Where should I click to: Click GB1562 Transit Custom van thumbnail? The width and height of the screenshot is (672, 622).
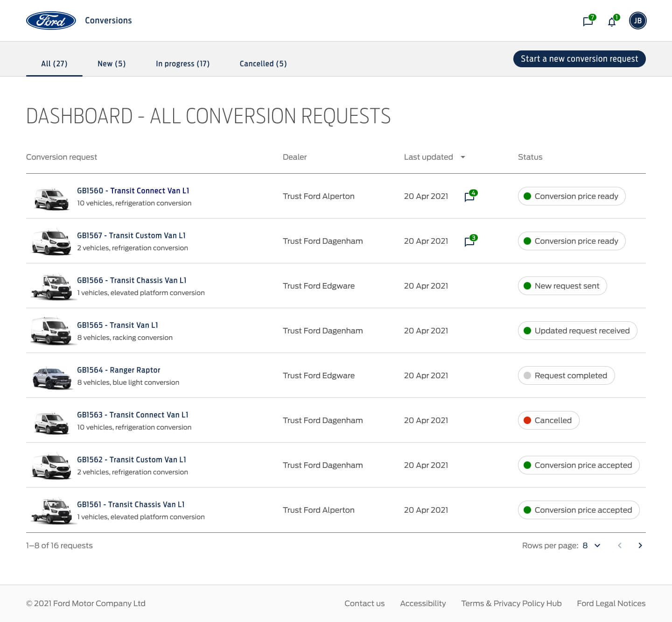pos(51,466)
